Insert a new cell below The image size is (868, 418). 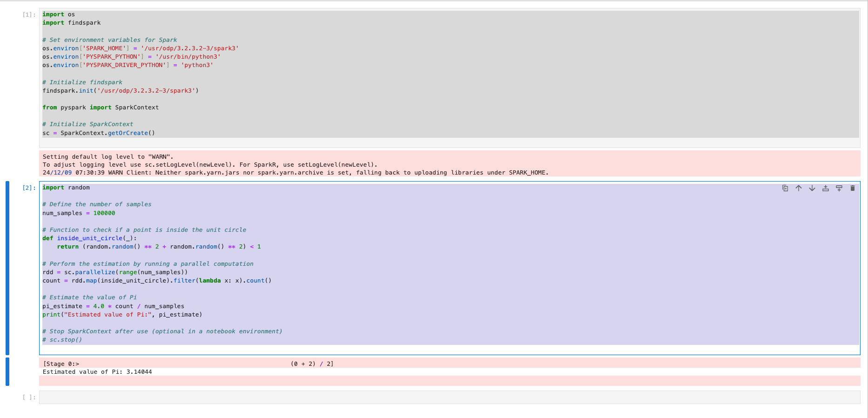click(x=839, y=188)
